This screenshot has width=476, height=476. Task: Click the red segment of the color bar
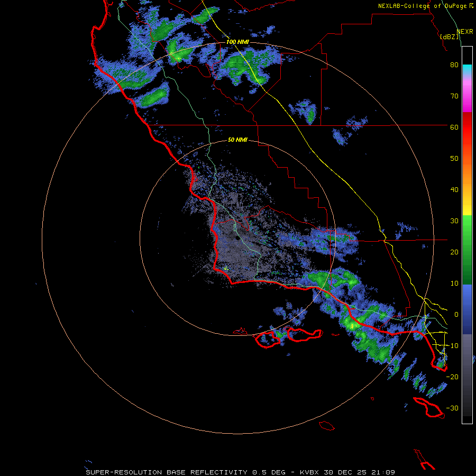(467, 127)
